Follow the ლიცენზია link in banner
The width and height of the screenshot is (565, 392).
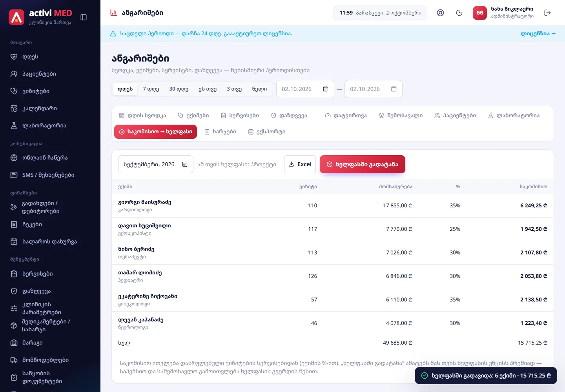point(538,34)
